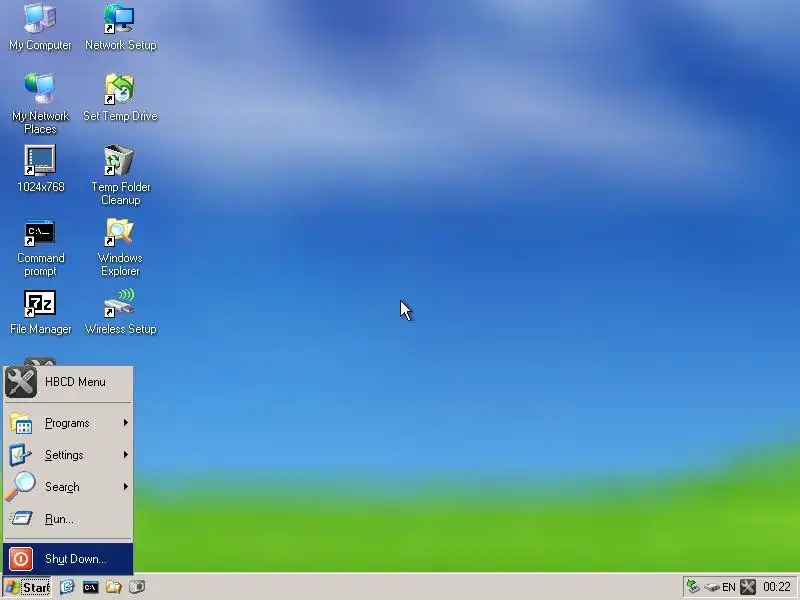Open the command prompt quick launch icon
800x600 pixels.
pyautogui.click(x=90, y=587)
